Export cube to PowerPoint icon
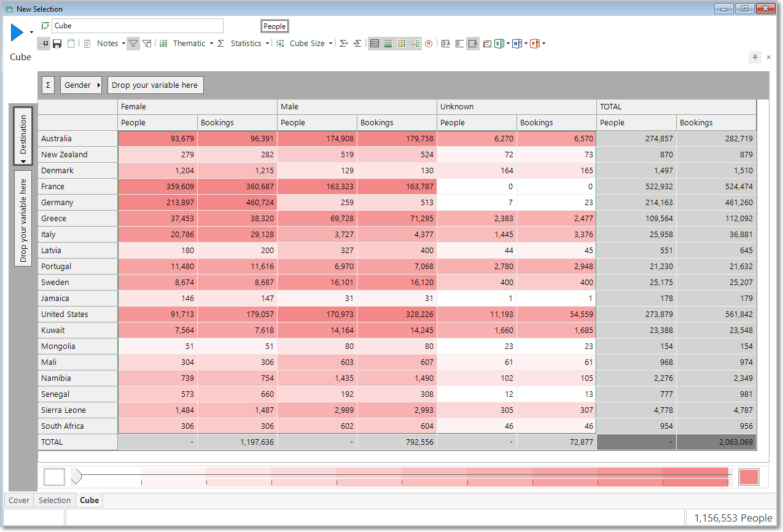Screen dimensions: 783x532 535,44
